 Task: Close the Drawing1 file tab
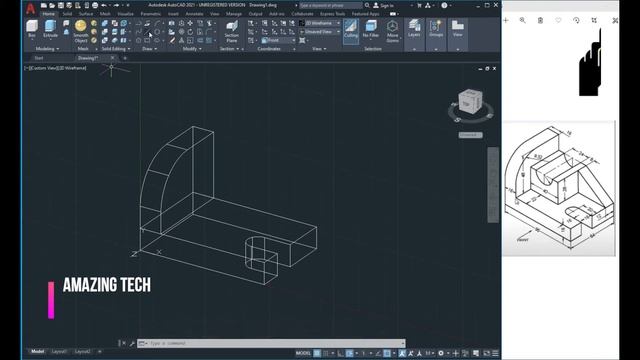(x=112, y=58)
